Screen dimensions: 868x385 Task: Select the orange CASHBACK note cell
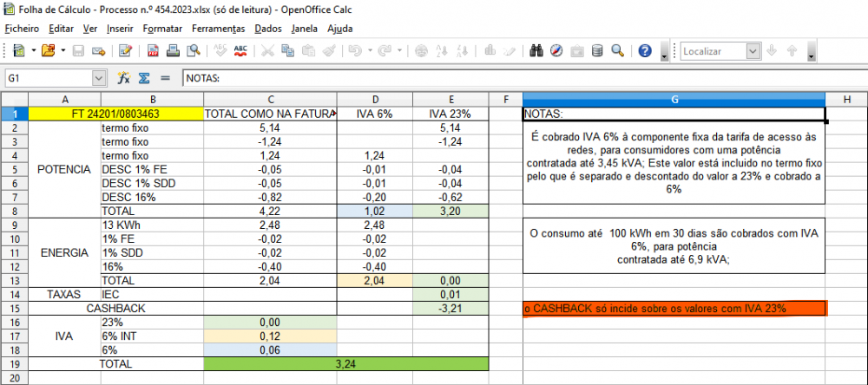coord(674,309)
